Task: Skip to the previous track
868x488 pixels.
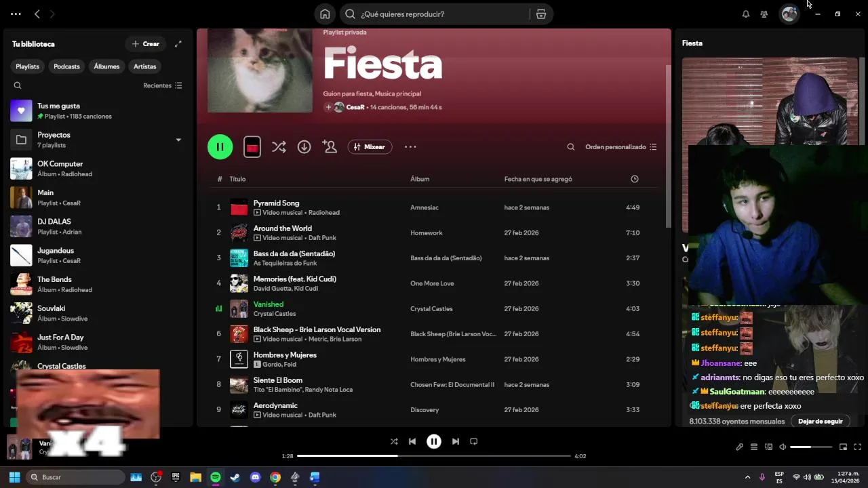Action: 412,441
